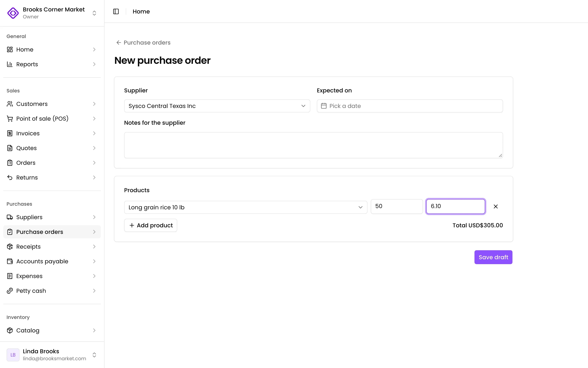
Task: Open Suppliers in the sidebar
Action: pyautogui.click(x=52, y=217)
